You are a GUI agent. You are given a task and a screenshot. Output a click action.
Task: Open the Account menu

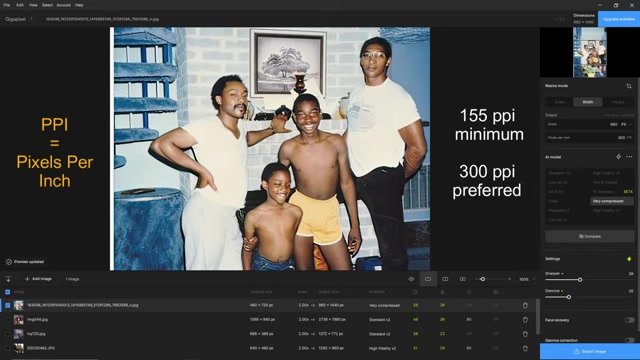(63, 5)
